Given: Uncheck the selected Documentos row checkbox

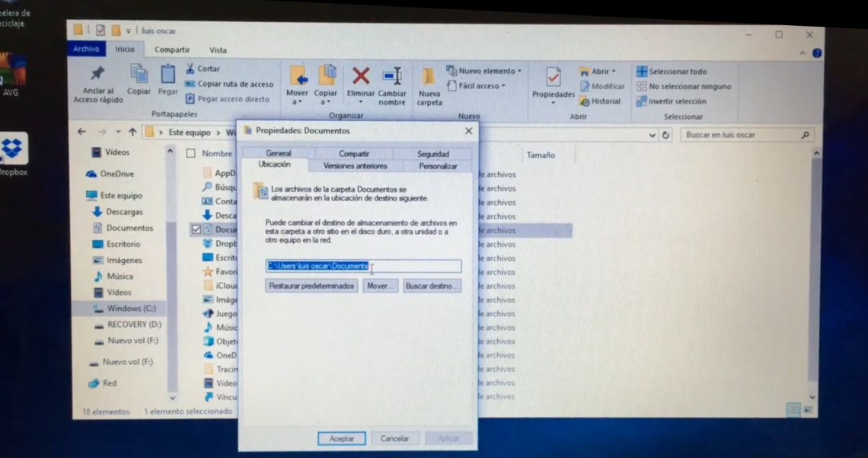Looking at the screenshot, I should click(x=196, y=229).
